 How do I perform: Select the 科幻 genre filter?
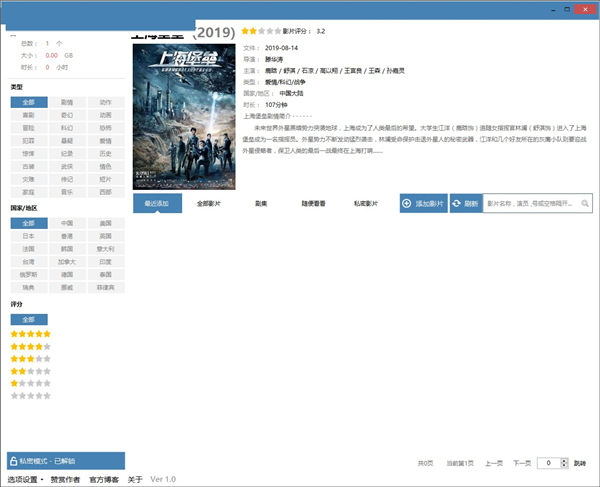pos(67,128)
